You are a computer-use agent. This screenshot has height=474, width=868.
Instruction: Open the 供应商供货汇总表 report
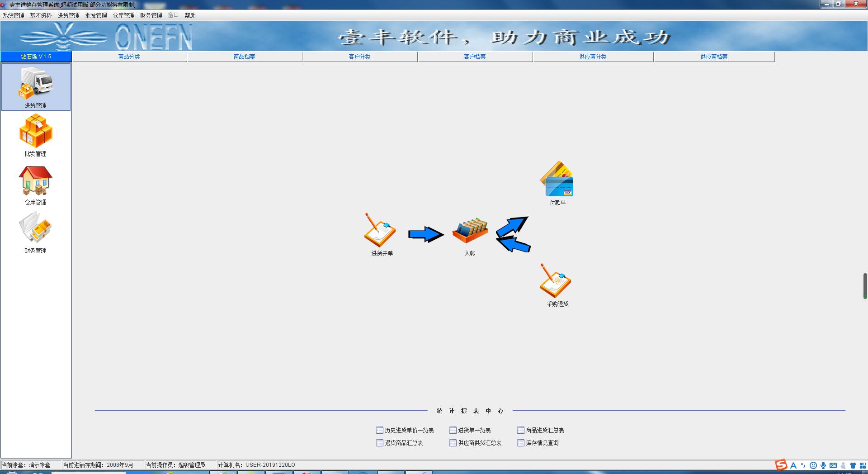click(x=476, y=443)
